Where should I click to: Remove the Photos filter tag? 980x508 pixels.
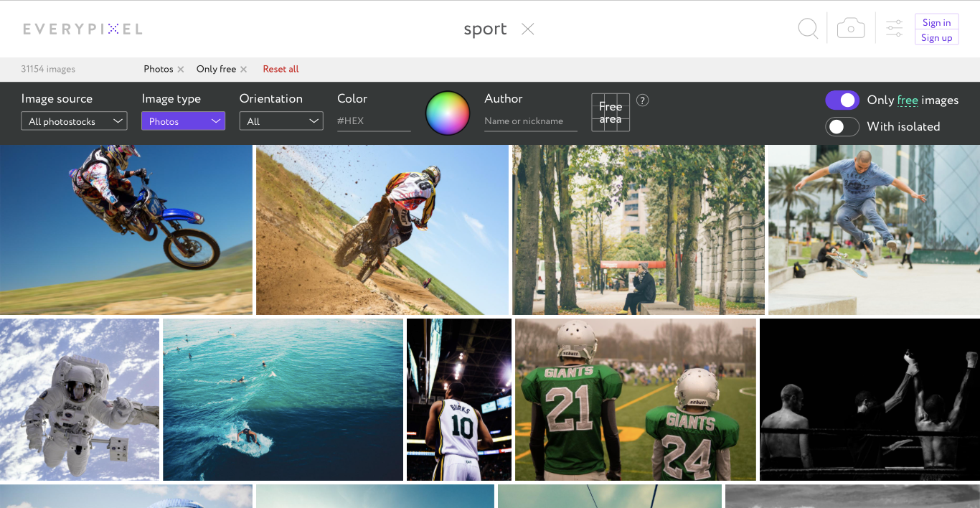pos(181,70)
